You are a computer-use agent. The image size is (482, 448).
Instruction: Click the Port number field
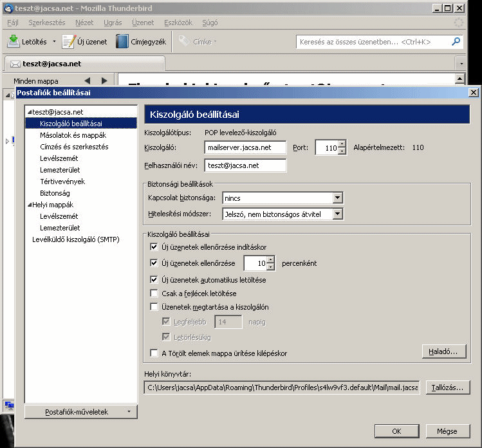327,148
